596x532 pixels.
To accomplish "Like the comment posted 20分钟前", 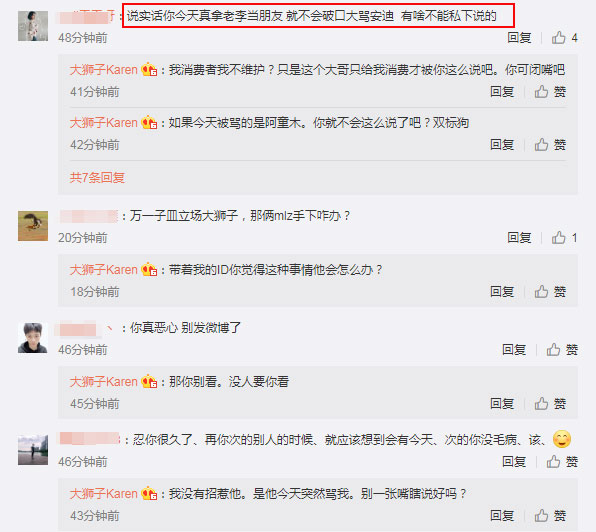I will click(x=558, y=238).
